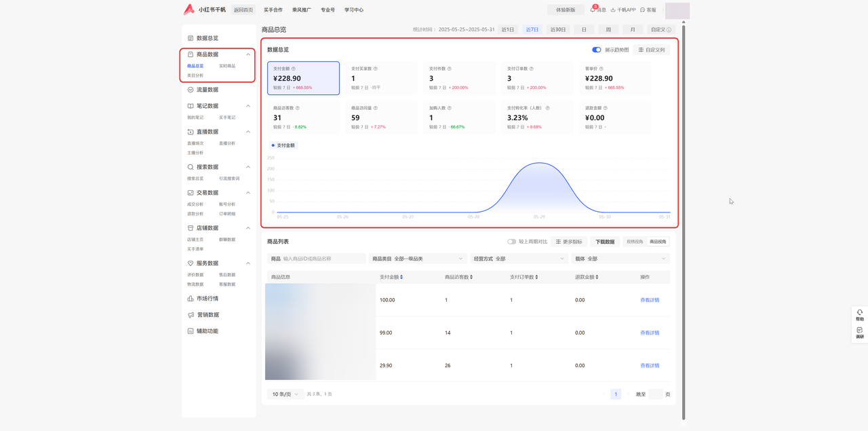Image resolution: width=868 pixels, height=431 pixels.
Task: Open 买手合作 in top navigation
Action: coord(273,10)
